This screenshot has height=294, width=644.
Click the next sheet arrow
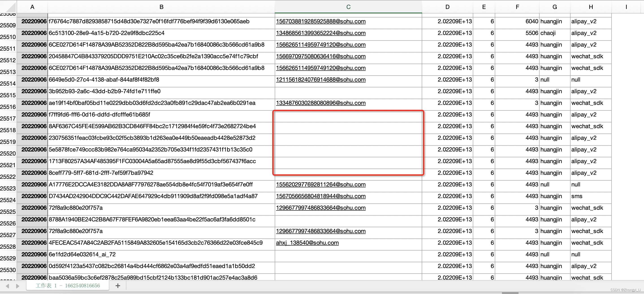(x=17, y=286)
